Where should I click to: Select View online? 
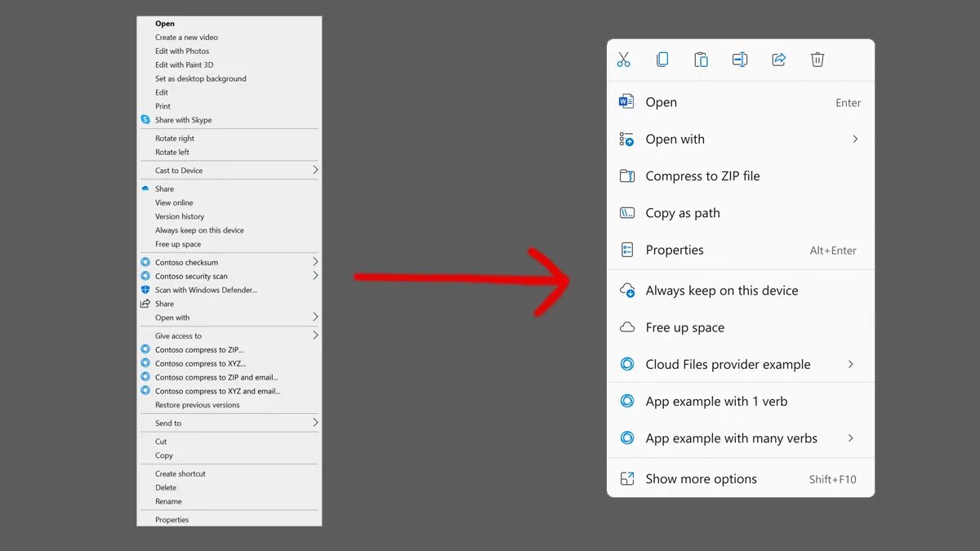[x=174, y=202]
